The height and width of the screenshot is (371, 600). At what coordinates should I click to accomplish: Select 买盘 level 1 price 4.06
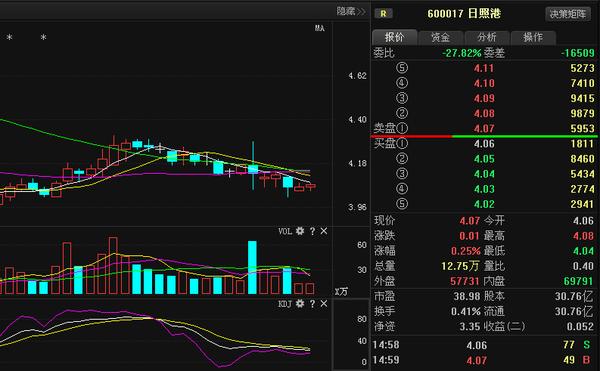click(x=484, y=144)
